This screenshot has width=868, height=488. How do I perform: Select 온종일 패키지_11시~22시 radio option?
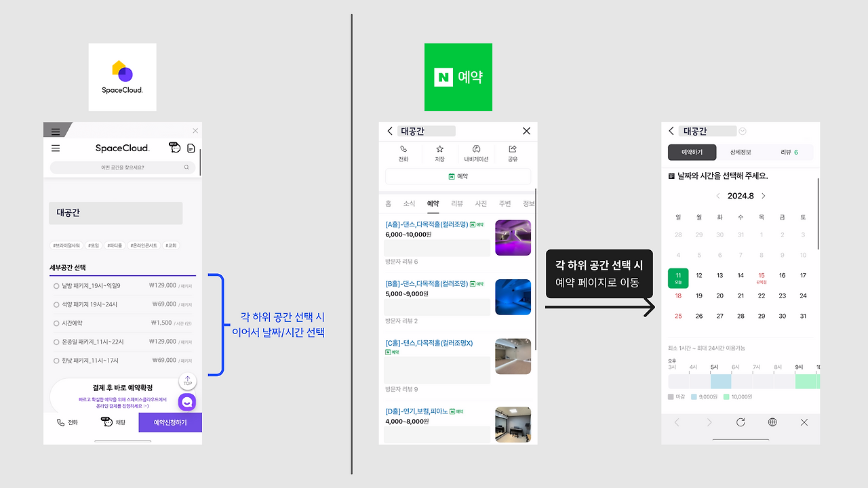[x=56, y=342]
